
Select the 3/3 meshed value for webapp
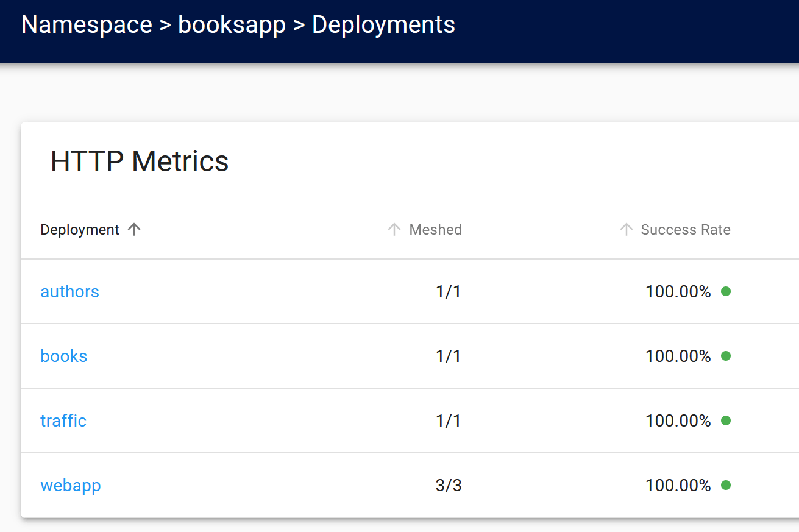click(449, 486)
